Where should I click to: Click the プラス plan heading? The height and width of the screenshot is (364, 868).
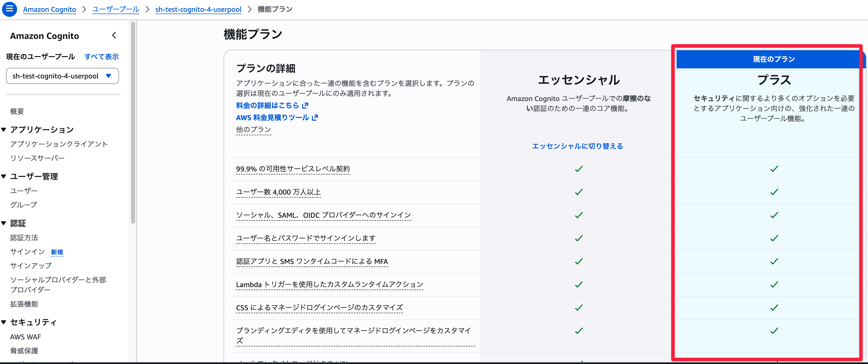(774, 80)
